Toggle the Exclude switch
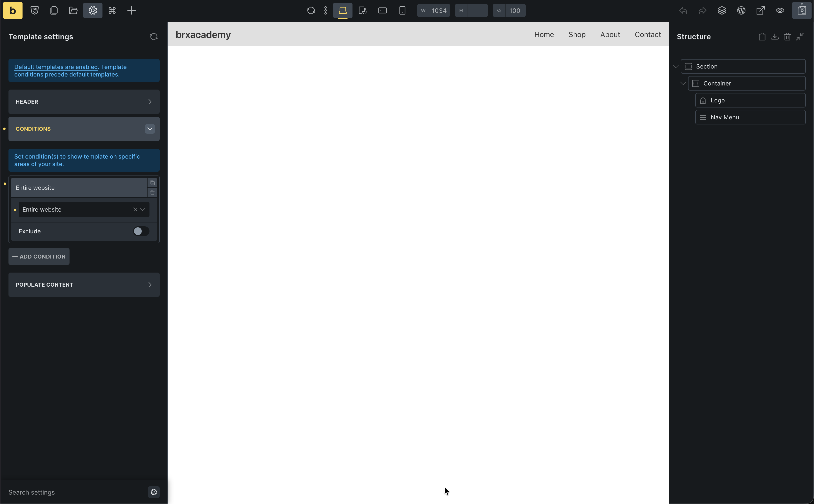The height and width of the screenshot is (504, 814). tap(141, 231)
